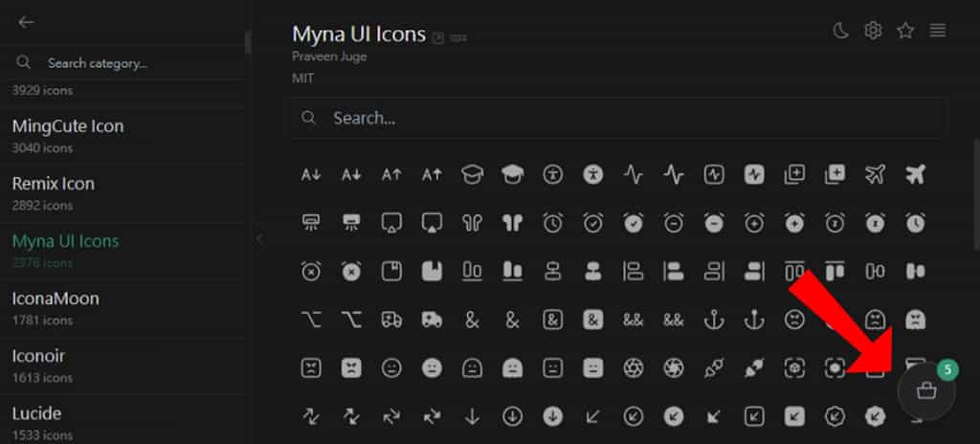Screen dimensions: 980x444
Task: Select the solid airplane icon
Action: (916, 174)
